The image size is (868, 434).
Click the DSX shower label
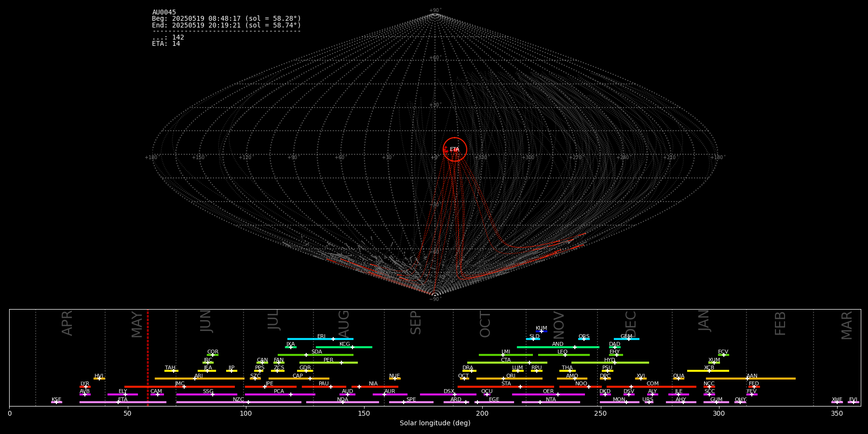point(449,392)
